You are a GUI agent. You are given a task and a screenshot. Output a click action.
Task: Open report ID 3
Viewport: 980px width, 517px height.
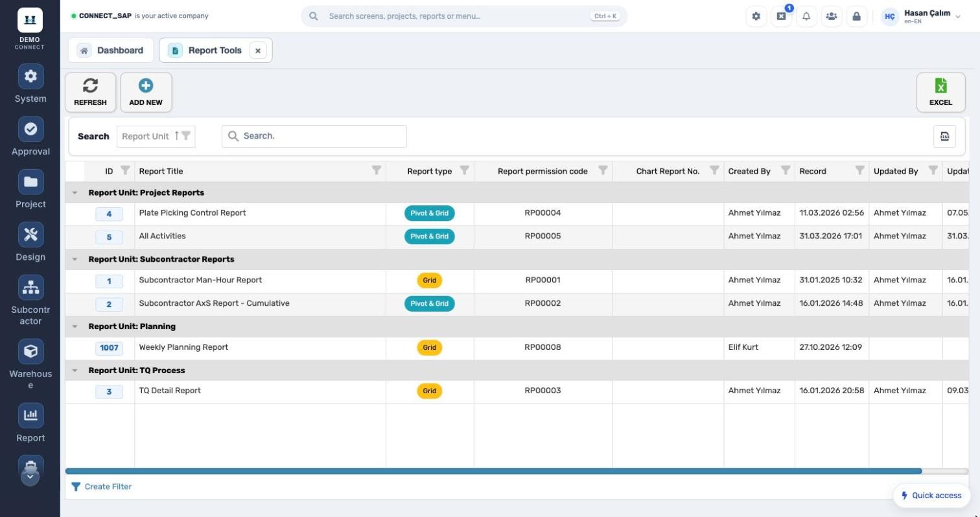[x=109, y=391]
